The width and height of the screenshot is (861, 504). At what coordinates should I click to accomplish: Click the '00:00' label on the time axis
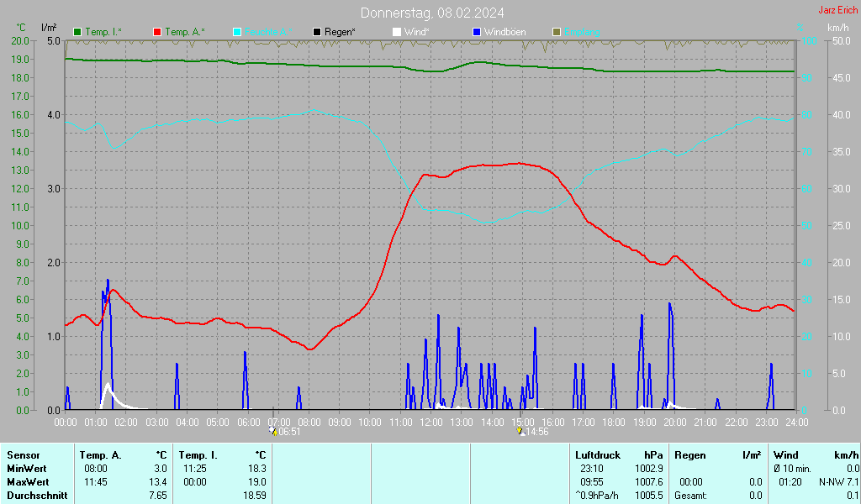(66, 422)
